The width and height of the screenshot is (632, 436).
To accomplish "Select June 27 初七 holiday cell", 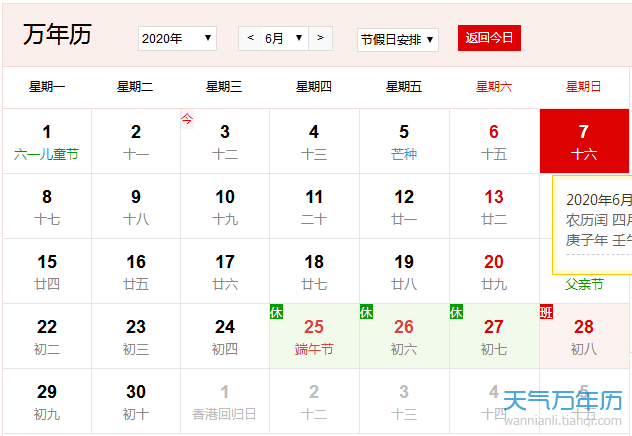I will click(494, 336).
